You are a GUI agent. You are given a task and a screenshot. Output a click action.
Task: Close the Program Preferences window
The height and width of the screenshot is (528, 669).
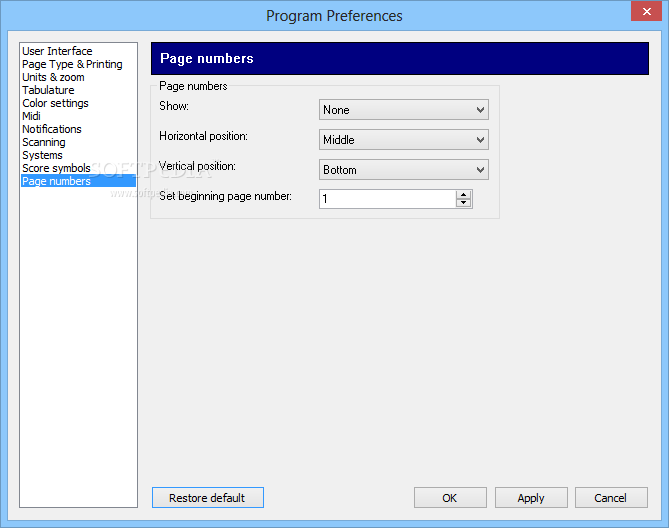[x=646, y=11]
